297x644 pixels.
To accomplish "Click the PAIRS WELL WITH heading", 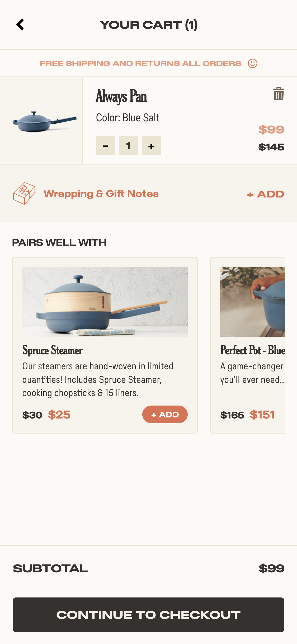I will [59, 242].
